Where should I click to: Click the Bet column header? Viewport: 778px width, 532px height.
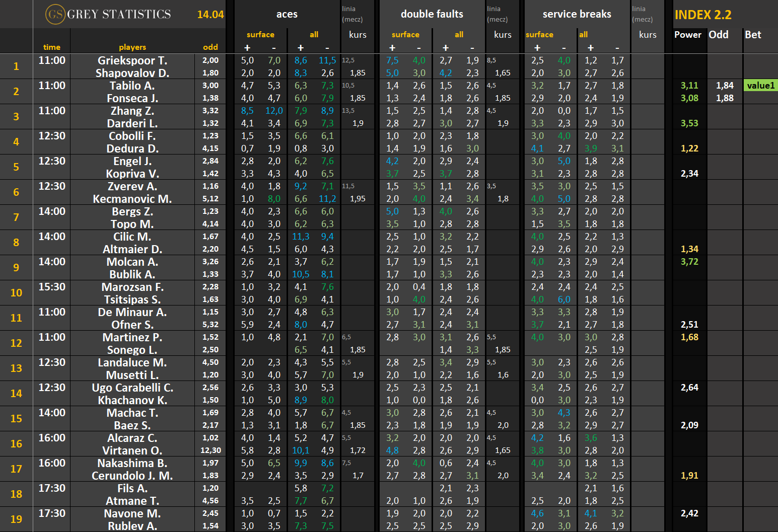pos(753,35)
